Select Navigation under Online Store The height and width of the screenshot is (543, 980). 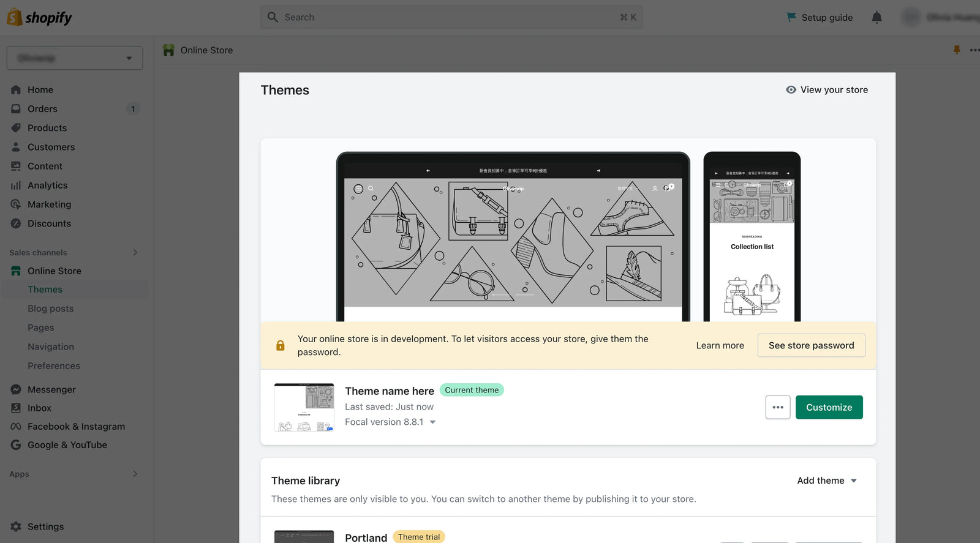coord(51,346)
